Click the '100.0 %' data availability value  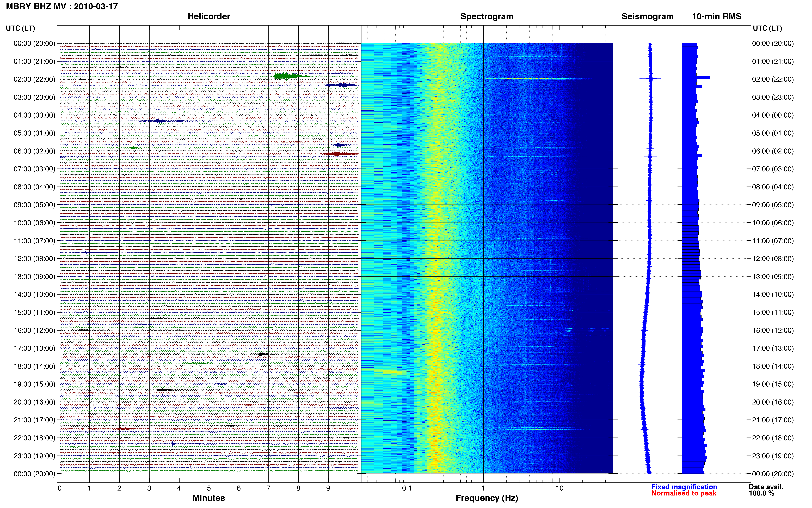(x=762, y=493)
